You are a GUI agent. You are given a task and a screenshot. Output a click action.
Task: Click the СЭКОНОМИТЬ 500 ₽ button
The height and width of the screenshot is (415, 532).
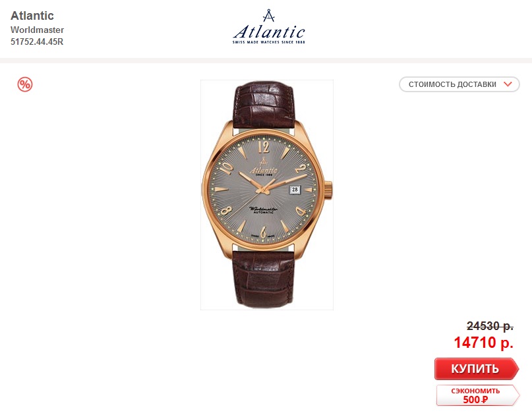(478, 395)
